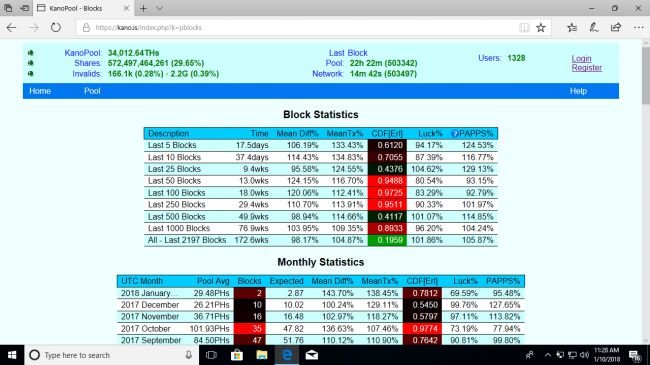The image size is (650, 365).
Task: Click the Pool 22h 22m (503342) value
Action: [383, 63]
